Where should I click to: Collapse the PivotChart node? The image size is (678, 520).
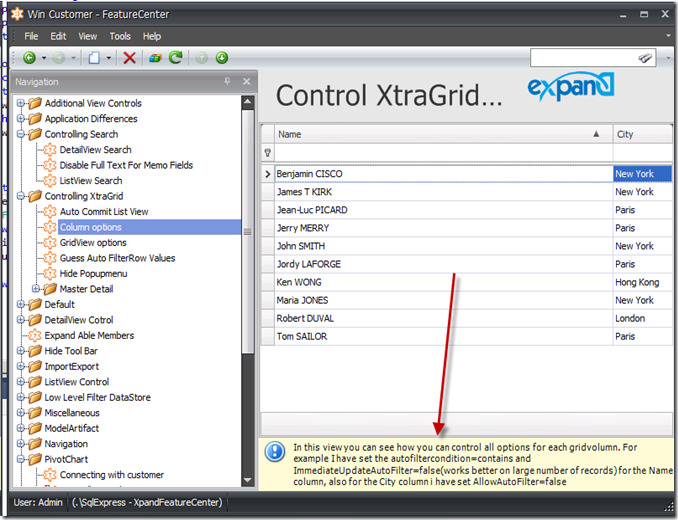point(20,459)
